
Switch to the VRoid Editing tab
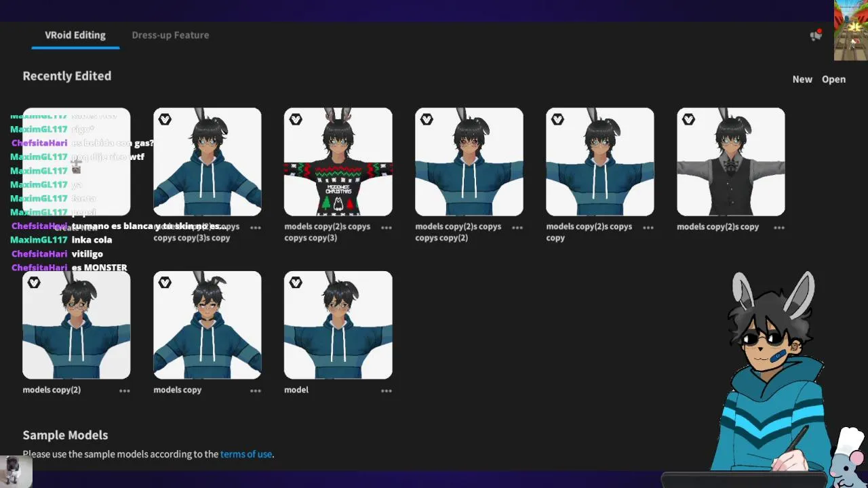click(75, 35)
